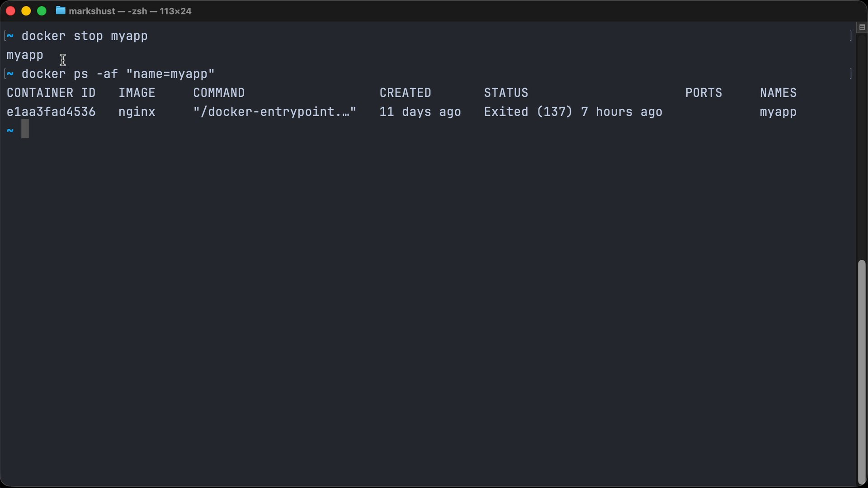Click the STATUS column header text

pyautogui.click(x=505, y=93)
